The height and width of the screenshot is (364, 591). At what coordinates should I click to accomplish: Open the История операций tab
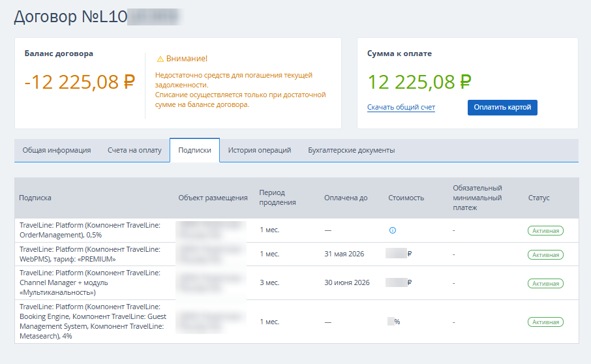pos(260,150)
